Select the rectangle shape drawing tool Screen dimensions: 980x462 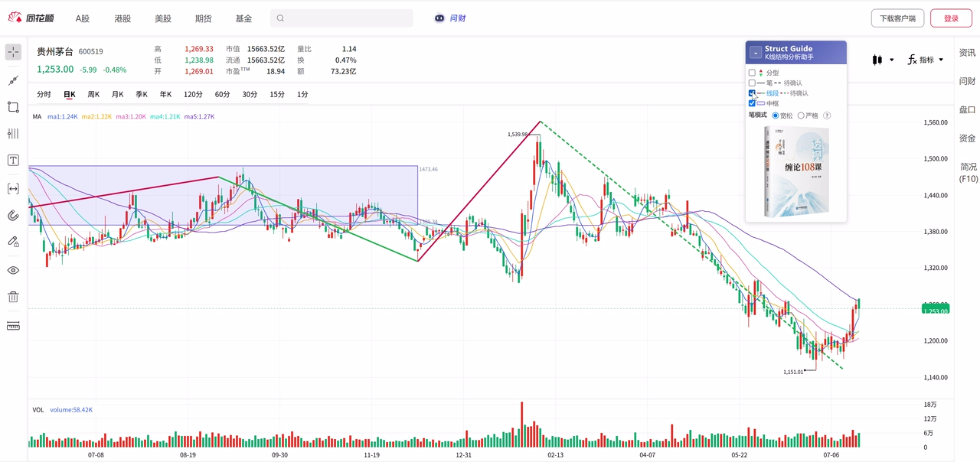pos(13,107)
